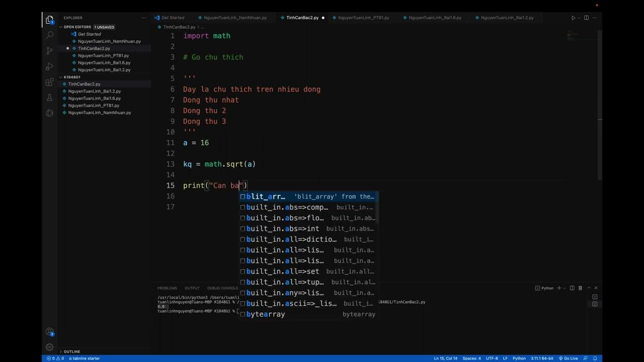This screenshot has width=644, height=362.
Task: Open the Extensions view
Action: coord(49,82)
